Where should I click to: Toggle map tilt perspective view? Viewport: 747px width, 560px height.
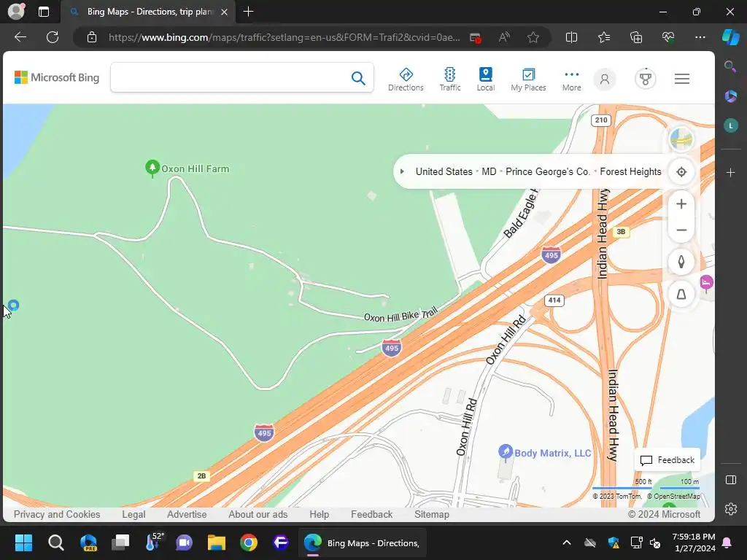coord(681,295)
